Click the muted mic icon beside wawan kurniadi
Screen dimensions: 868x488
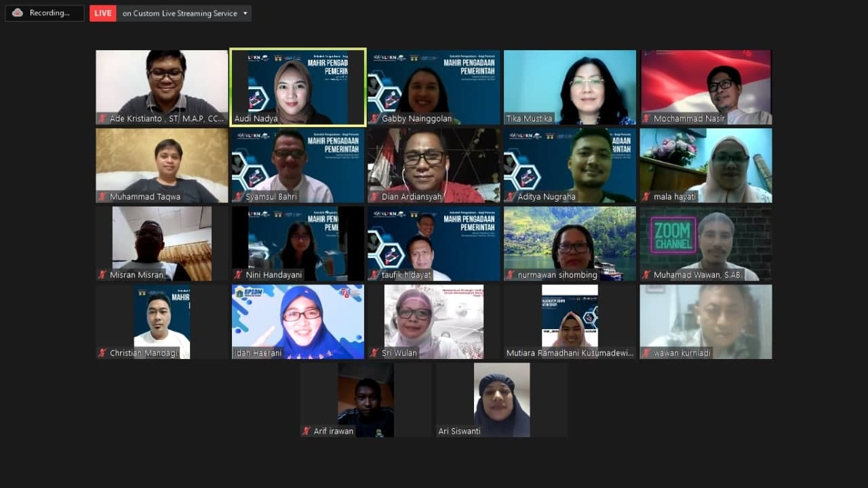(x=646, y=353)
